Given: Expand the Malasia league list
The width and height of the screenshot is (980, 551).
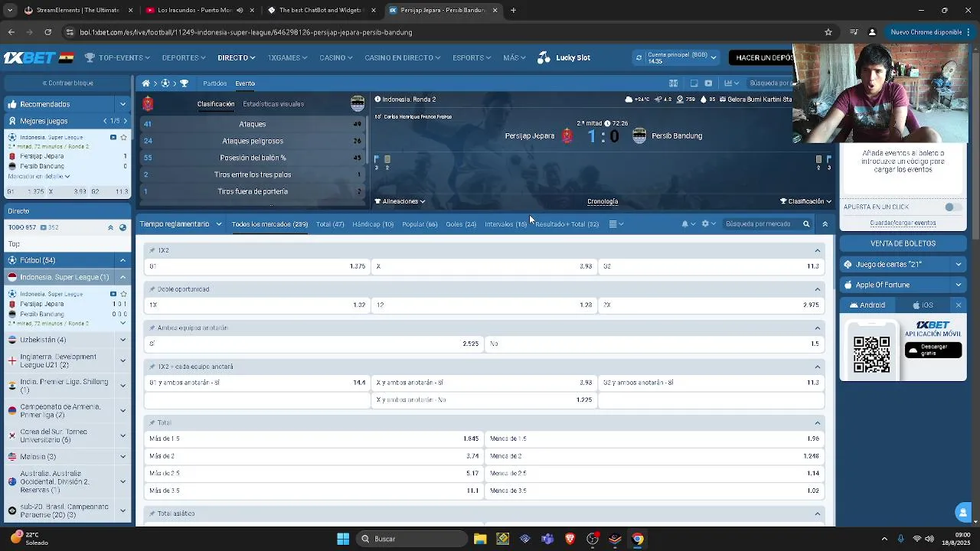Looking at the screenshot, I should tap(122, 457).
